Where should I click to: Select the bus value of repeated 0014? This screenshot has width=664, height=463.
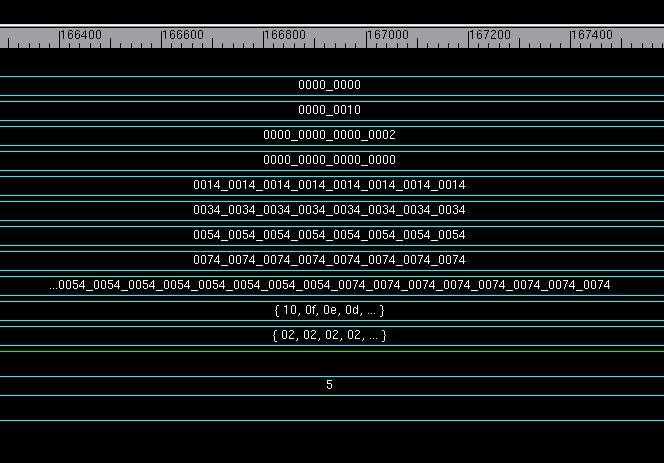click(329, 185)
